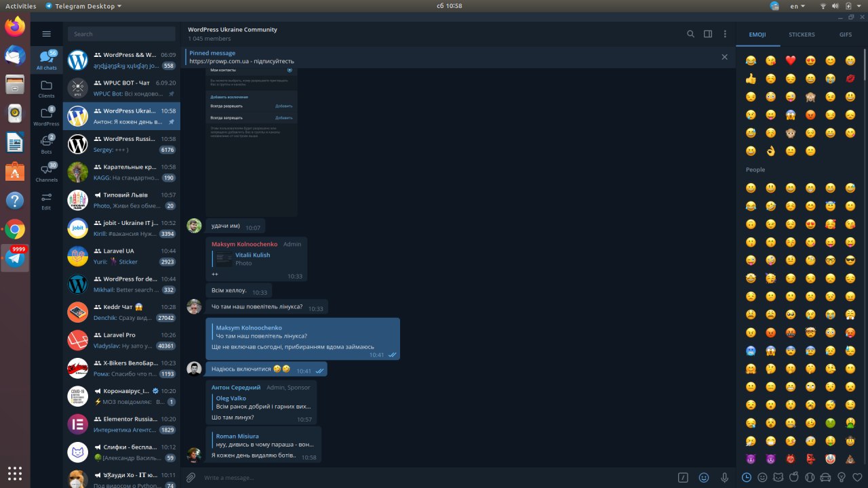Image resolution: width=868 pixels, height=488 pixels.
Task: Switch to the EMOJI tab
Action: (x=757, y=34)
